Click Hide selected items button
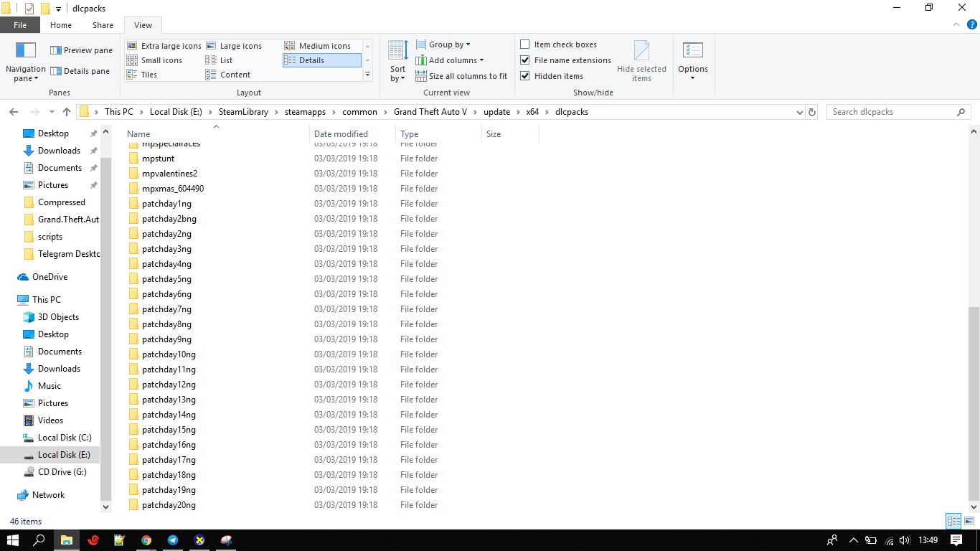 [x=641, y=61]
